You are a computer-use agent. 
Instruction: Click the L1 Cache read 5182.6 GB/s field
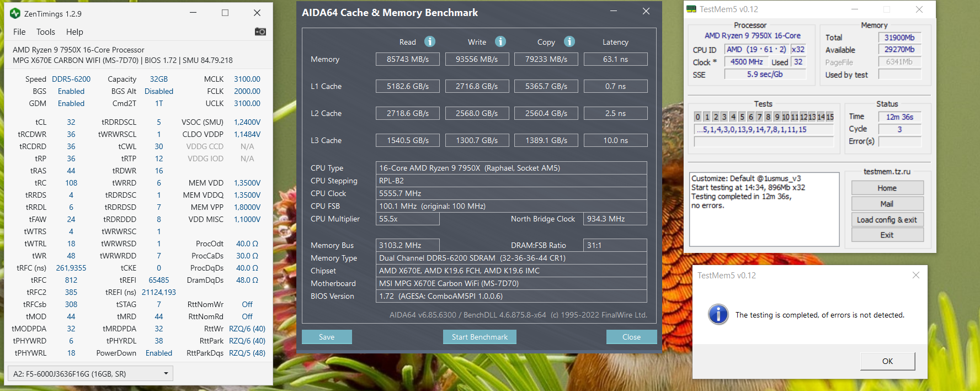pyautogui.click(x=408, y=86)
